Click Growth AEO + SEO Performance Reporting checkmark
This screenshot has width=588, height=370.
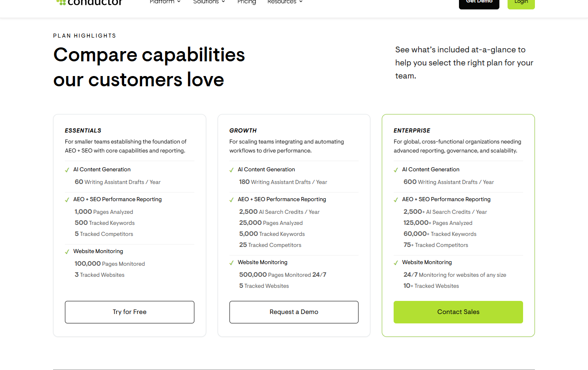point(232,200)
